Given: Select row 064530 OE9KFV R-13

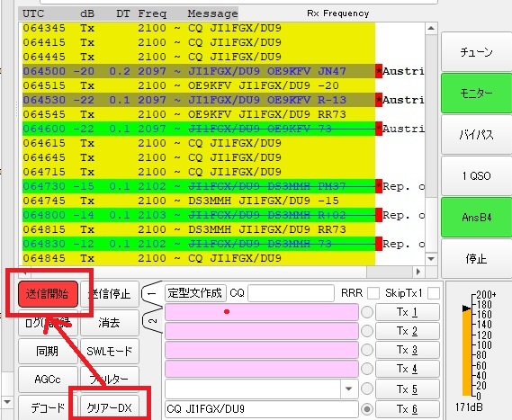Looking at the screenshot, I should click(199, 100).
